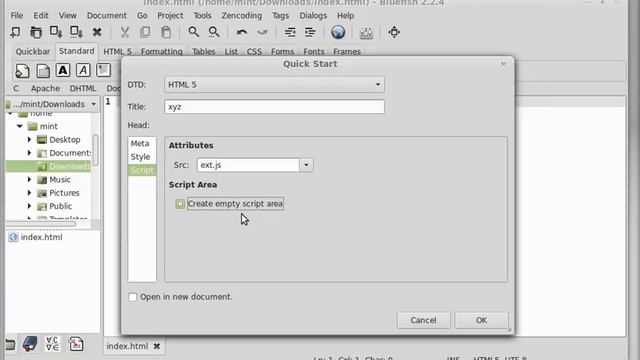Click the file tree vertical scrollbar
Viewport: 640px width, 360px height.
pos(96,150)
